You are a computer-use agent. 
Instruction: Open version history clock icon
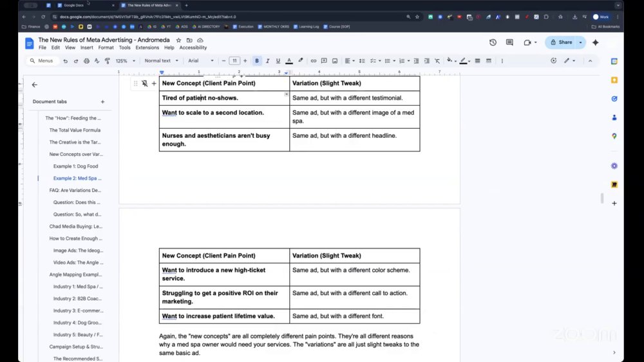tap(493, 43)
